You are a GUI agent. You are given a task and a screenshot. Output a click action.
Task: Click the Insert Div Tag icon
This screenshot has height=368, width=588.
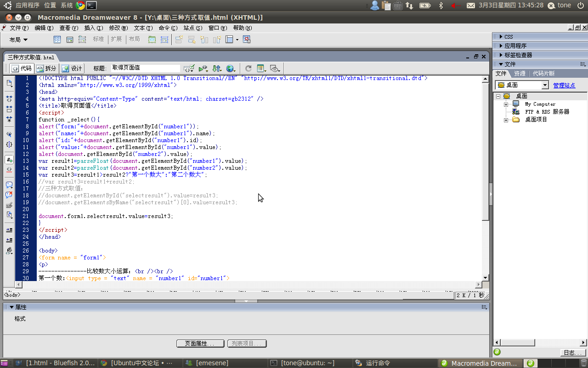(x=70, y=40)
